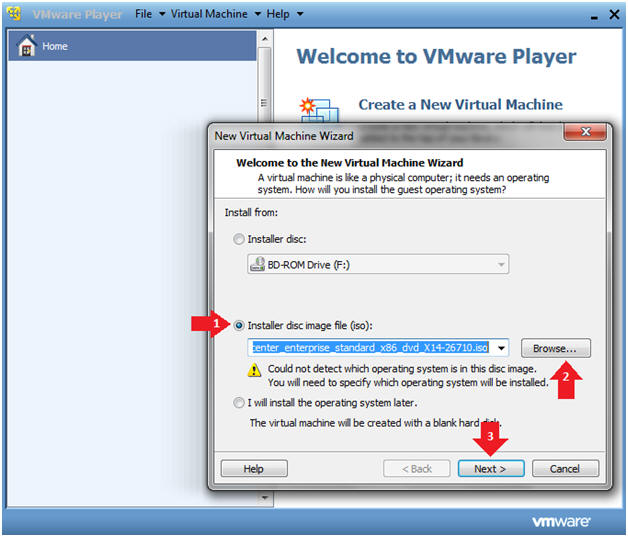
Task: Click the sidebar scrollbar down arrow
Action: click(x=265, y=498)
